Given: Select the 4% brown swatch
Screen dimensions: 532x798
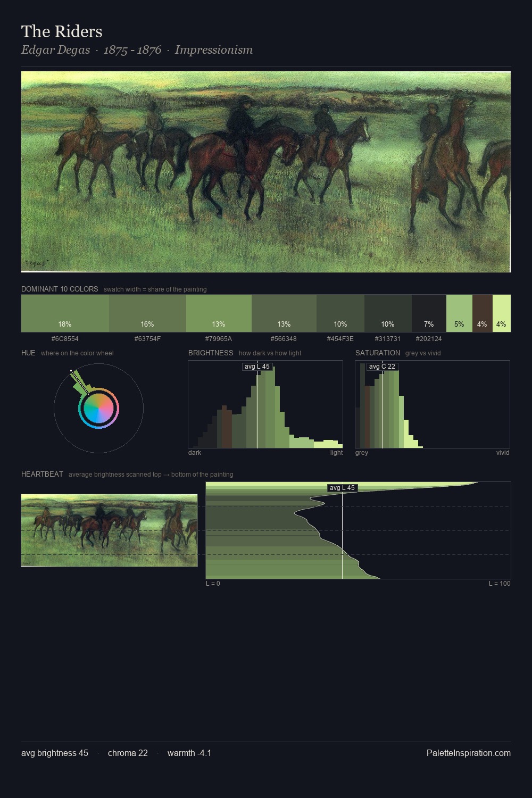Looking at the screenshot, I should click(482, 313).
